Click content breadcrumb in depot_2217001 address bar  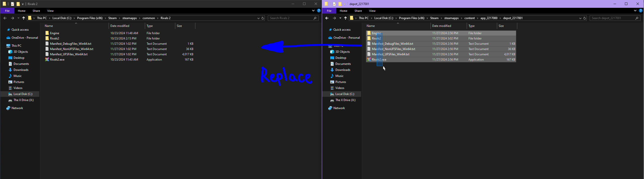point(469,18)
